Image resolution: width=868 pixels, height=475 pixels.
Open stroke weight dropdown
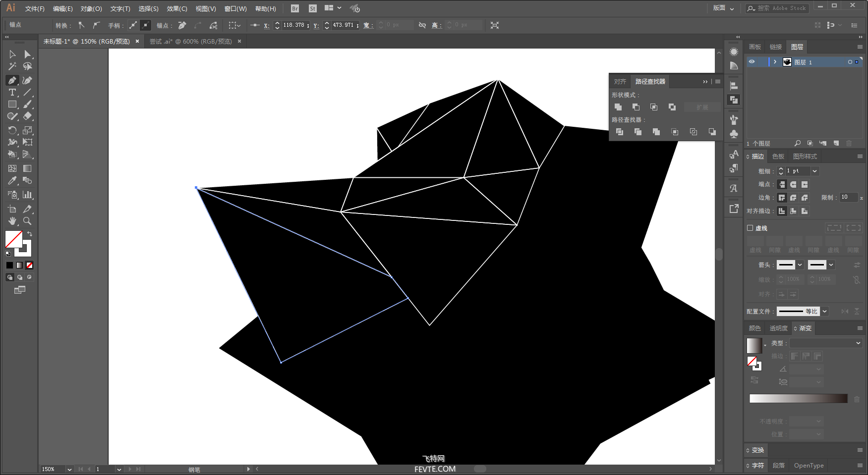click(x=814, y=171)
